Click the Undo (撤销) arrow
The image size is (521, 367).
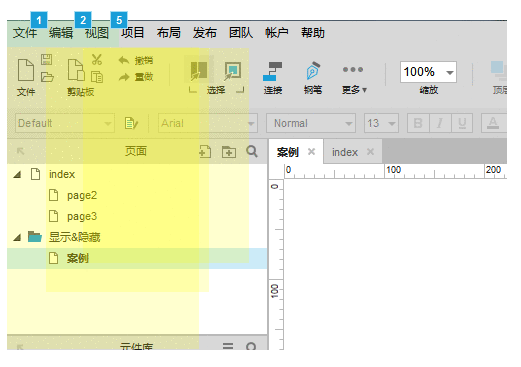[124, 60]
